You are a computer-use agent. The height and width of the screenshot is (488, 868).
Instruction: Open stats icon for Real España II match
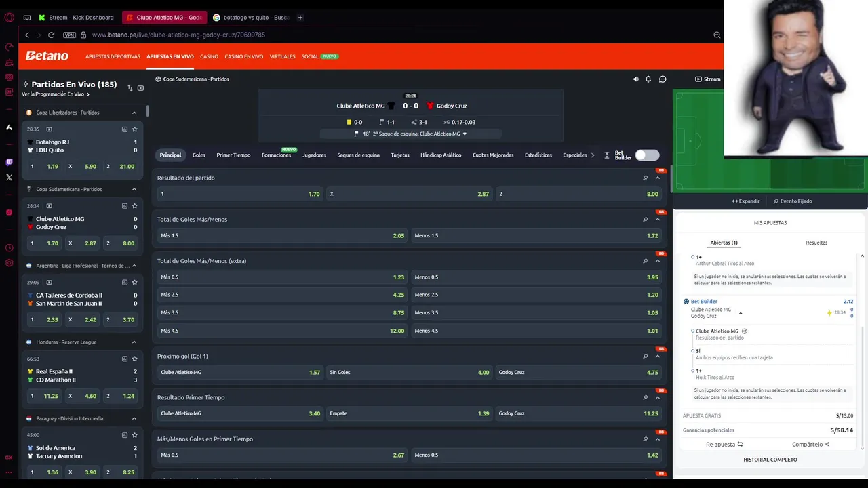click(x=125, y=359)
